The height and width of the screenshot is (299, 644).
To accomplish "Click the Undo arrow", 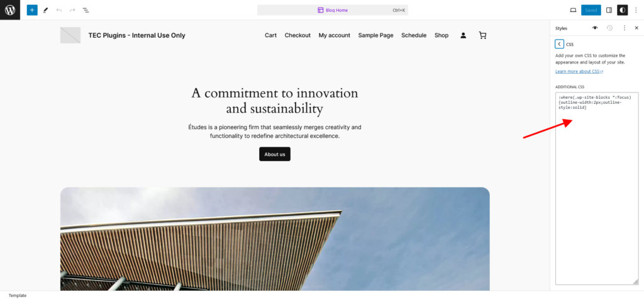I will click(x=59, y=10).
